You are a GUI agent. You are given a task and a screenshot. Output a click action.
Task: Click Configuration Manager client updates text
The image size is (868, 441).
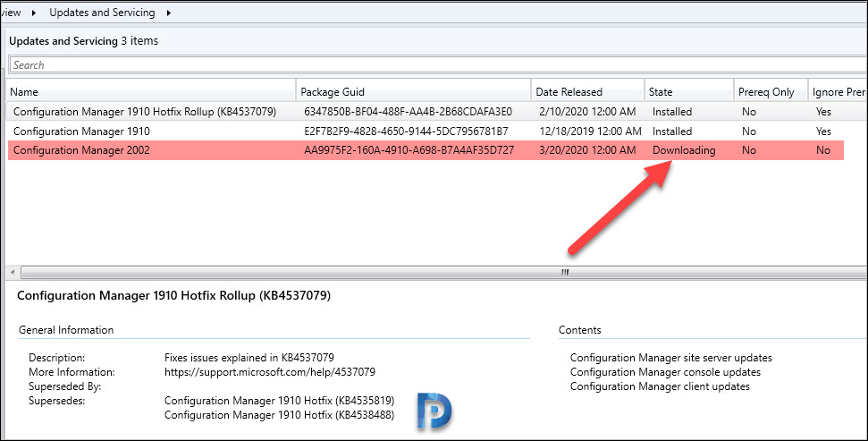tap(660, 386)
